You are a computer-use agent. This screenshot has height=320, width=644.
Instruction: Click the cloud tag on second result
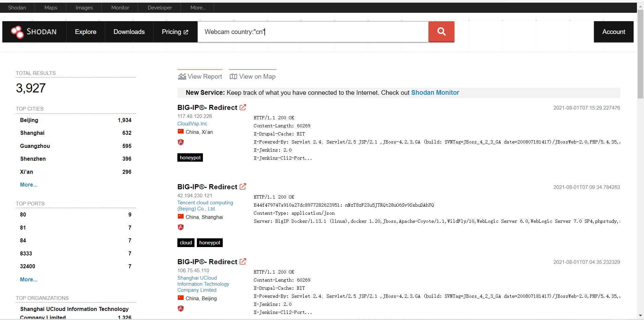pos(186,242)
